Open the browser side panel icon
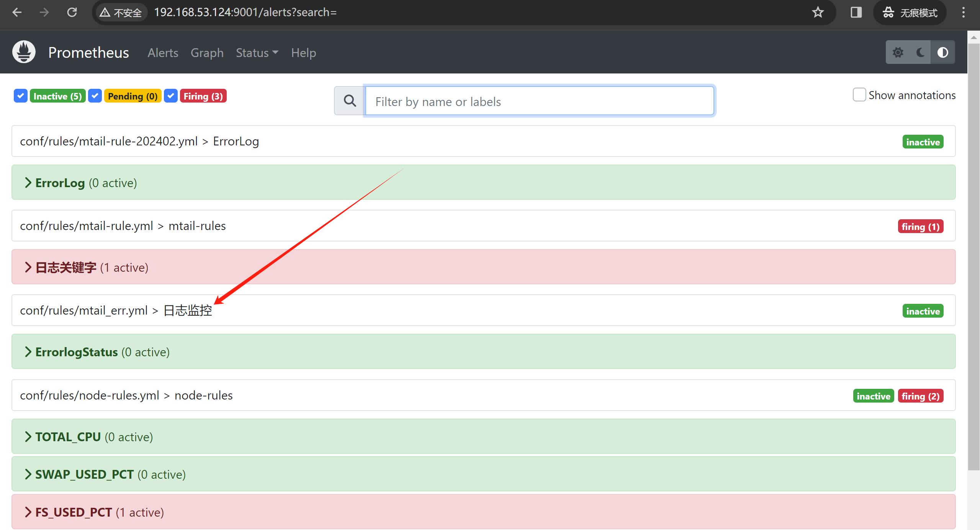The height and width of the screenshot is (530, 980). (x=856, y=12)
